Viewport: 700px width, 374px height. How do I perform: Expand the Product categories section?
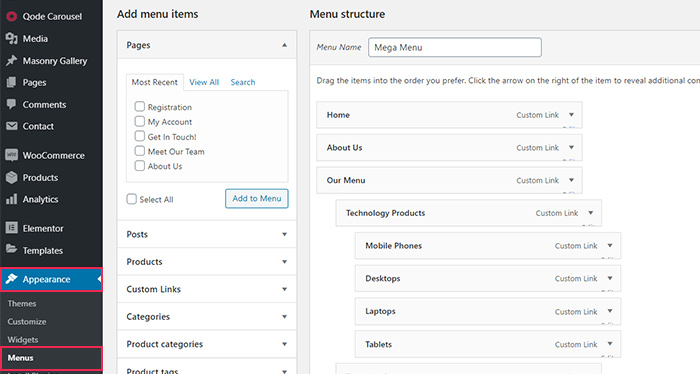(284, 344)
